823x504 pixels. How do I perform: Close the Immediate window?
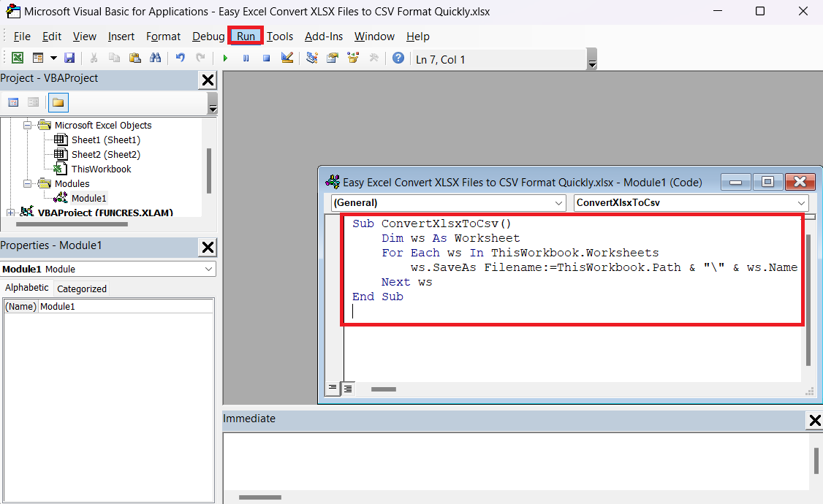pyautogui.click(x=815, y=420)
